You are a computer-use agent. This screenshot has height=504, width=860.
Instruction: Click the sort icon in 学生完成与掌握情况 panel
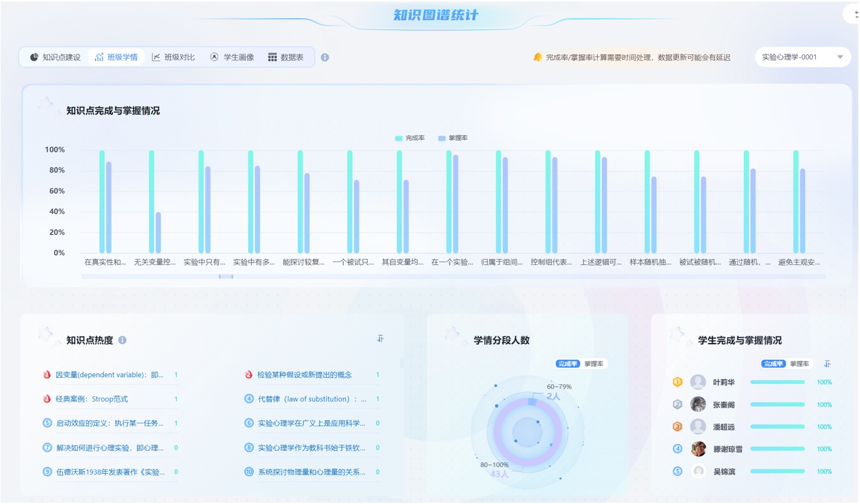[827, 364]
